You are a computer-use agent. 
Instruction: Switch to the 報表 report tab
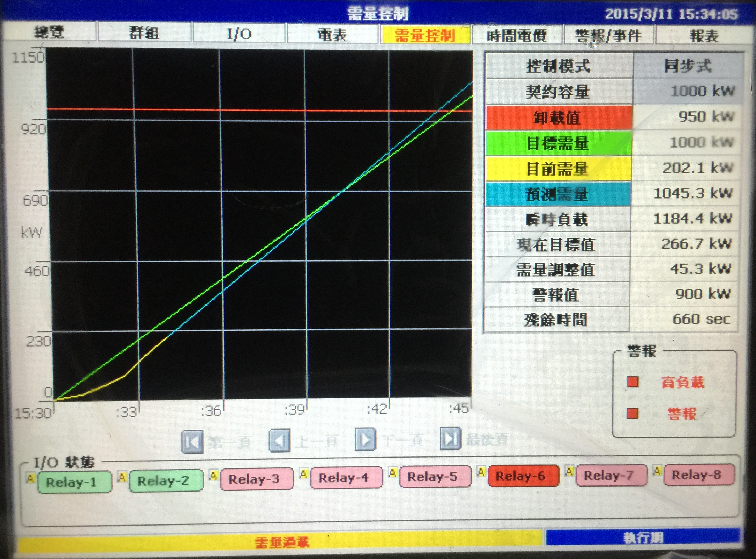point(704,36)
